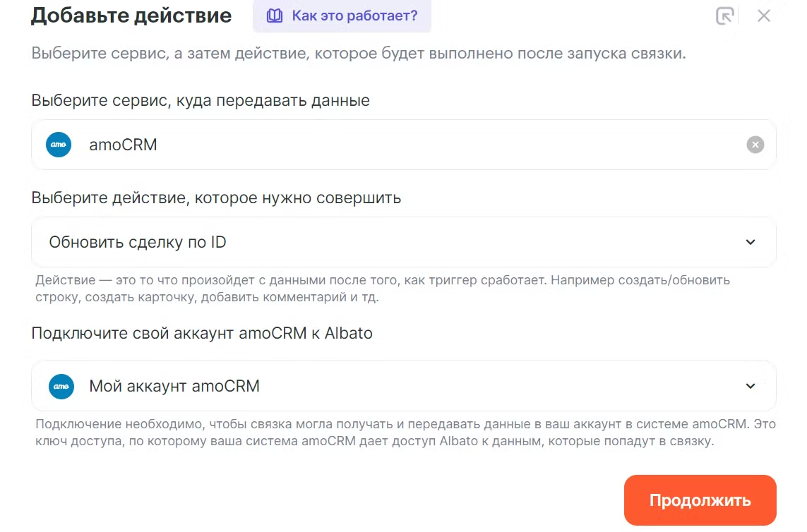Click the amoCRM service name input

pyautogui.click(x=395, y=145)
